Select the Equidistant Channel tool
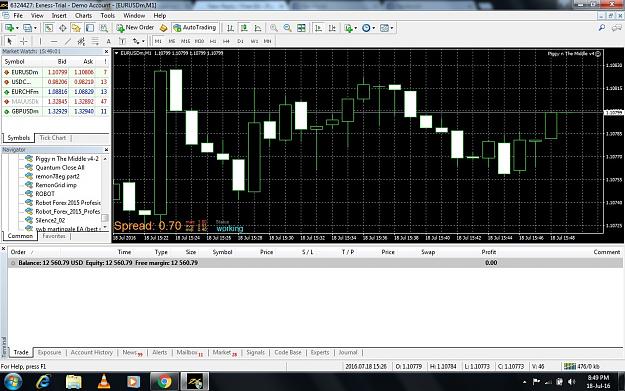625x391 pixels. point(81,41)
